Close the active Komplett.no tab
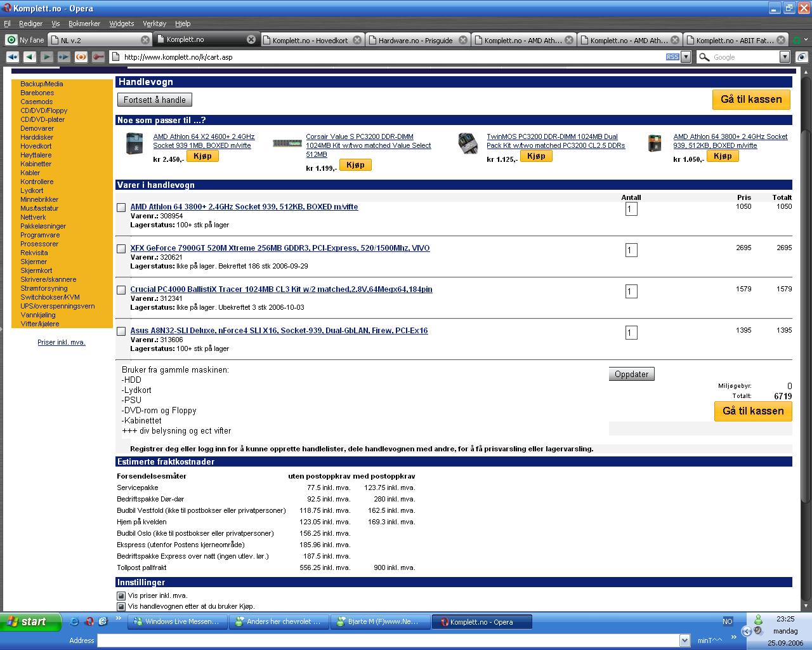This screenshot has height=650, width=812. [x=251, y=39]
